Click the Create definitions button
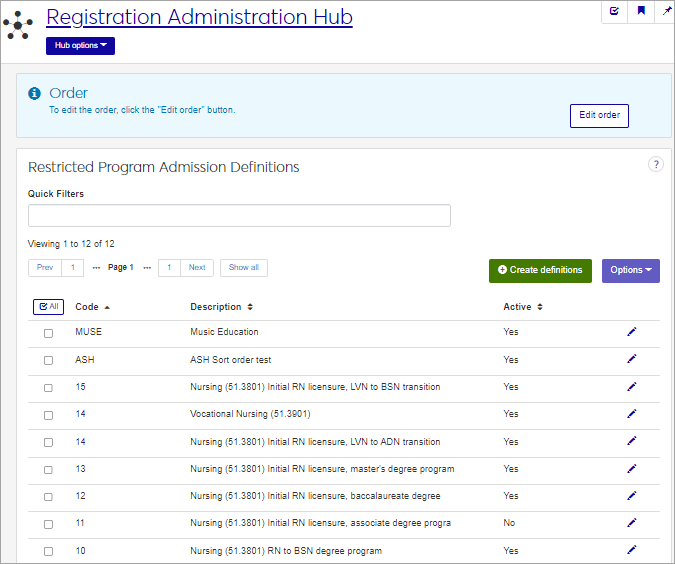675x564 pixels. 540,270
